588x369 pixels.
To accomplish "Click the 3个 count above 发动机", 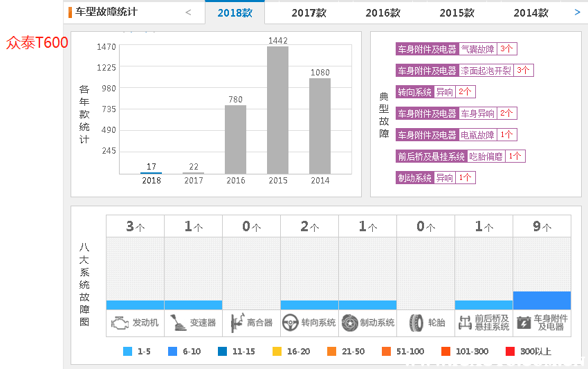I will pos(135,226).
